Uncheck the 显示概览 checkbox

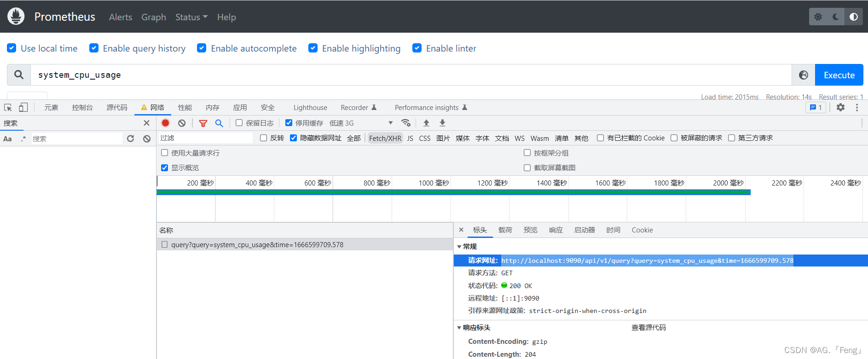[164, 168]
